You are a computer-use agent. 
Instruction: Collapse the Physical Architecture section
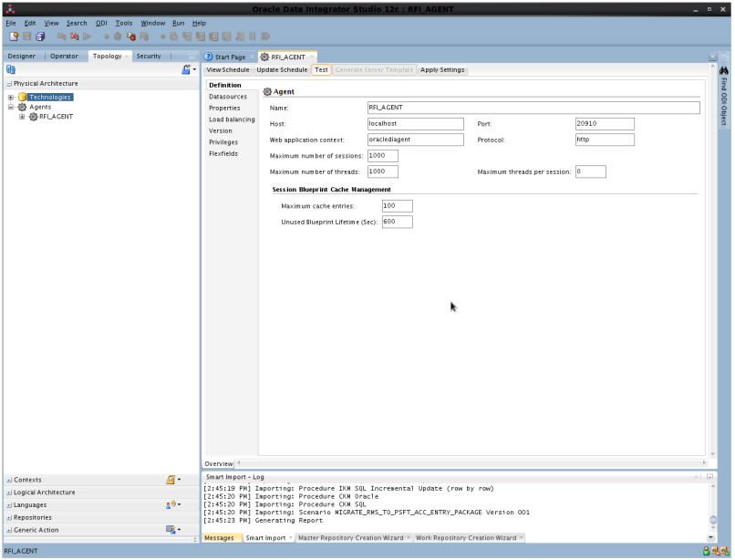[9, 84]
